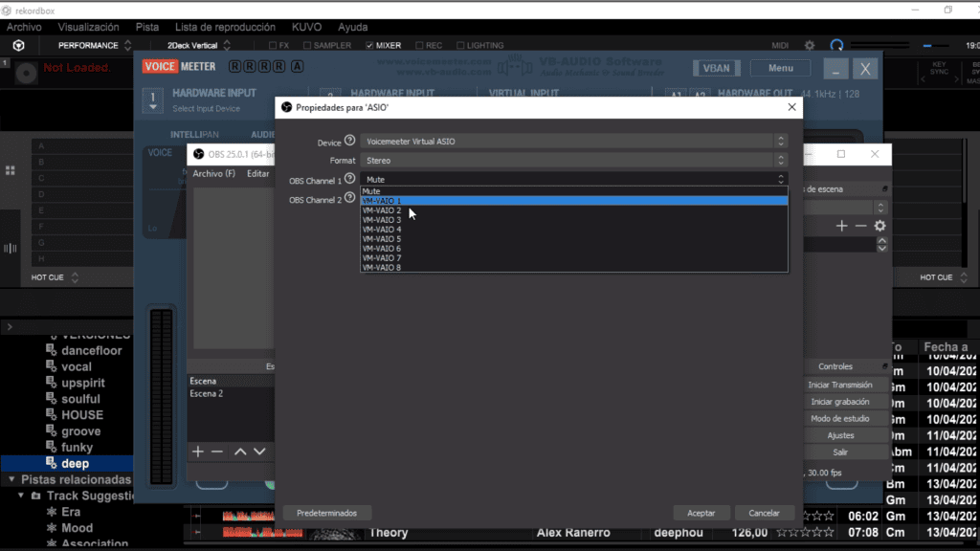This screenshot has width=980, height=551.
Task: Click the Aceptar button
Action: pyautogui.click(x=701, y=513)
